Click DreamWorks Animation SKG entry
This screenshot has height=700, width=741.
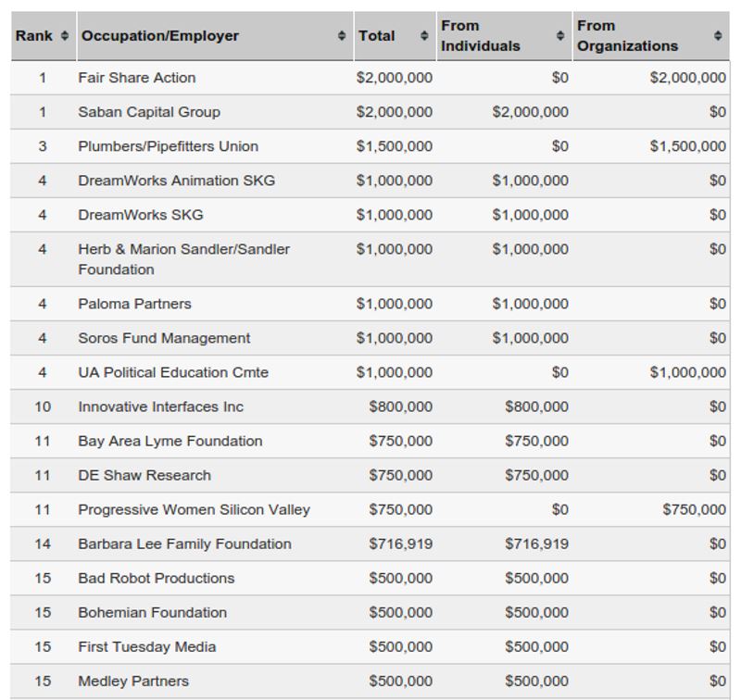pos(176,181)
